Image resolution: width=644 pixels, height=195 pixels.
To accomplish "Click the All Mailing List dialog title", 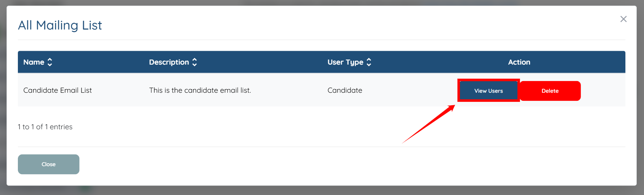I will [60, 25].
